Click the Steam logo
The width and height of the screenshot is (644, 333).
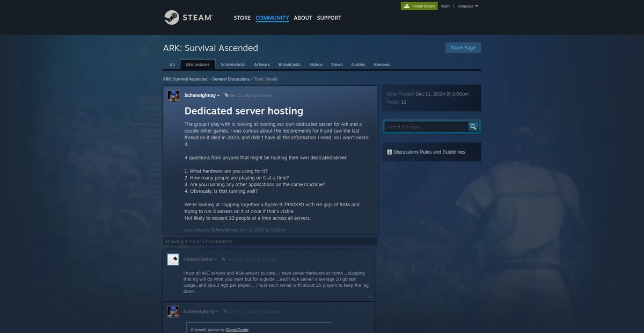[x=188, y=17]
